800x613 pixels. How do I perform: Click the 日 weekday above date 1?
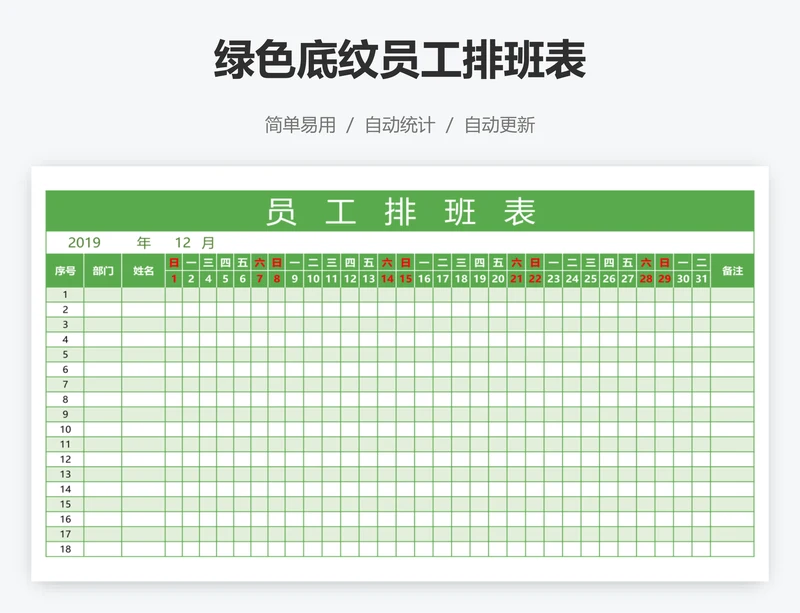pos(174,262)
